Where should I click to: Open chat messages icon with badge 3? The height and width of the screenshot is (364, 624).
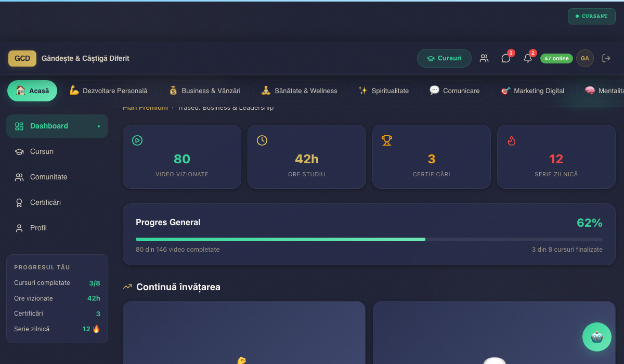pyautogui.click(x=506, y=58)
